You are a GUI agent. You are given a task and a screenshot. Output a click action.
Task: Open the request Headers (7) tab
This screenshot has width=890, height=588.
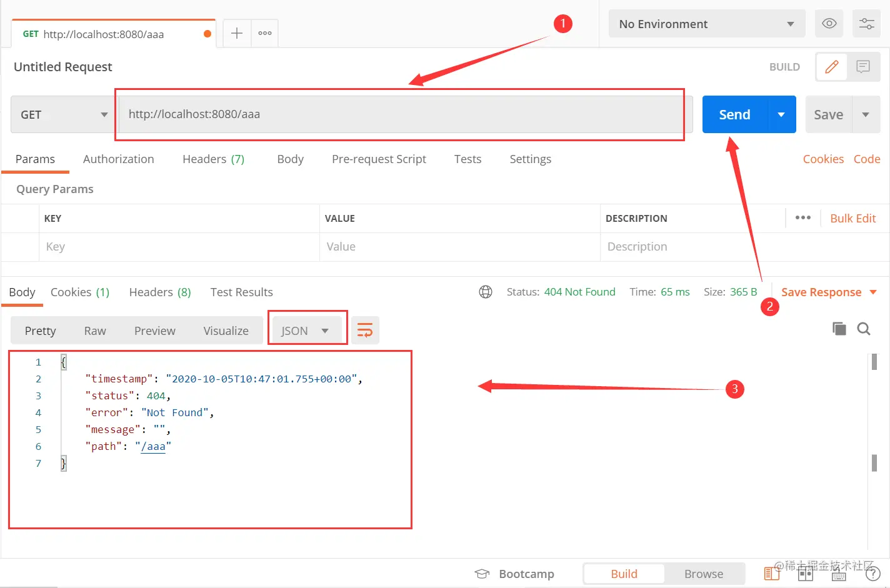pyautogui.click(x=213, y=159)
